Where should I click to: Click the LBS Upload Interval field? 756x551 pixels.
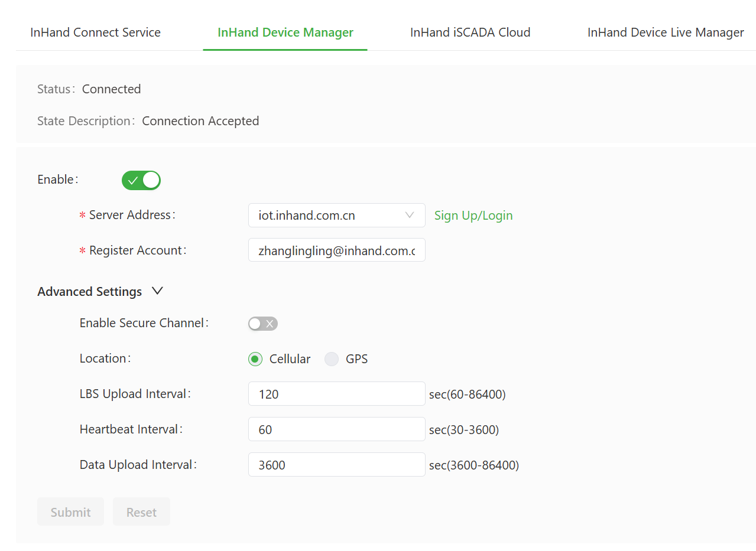pyautogui.click(x=336, y=394)
